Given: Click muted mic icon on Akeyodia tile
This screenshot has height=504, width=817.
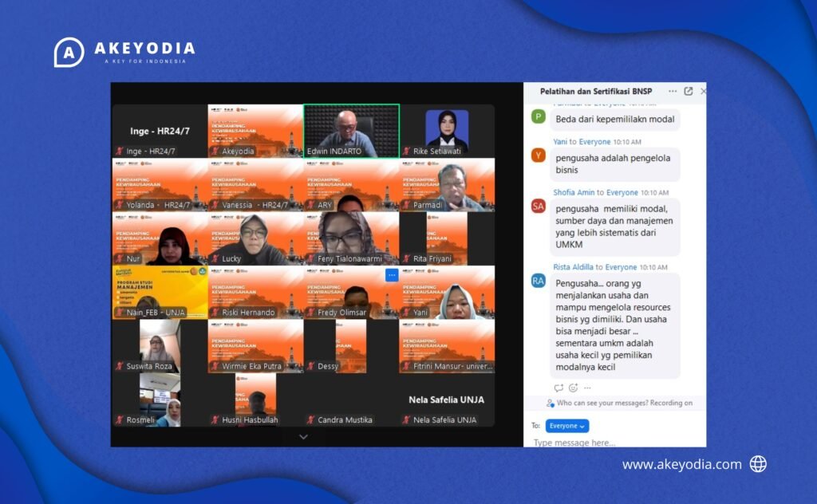Looking at the screenshot, I should [x=215, y=151].
